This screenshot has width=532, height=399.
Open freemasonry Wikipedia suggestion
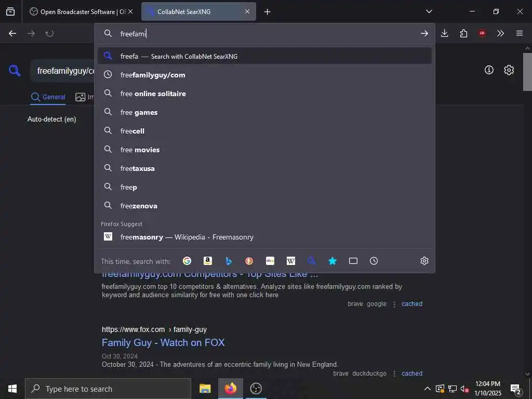click(264, 237)
